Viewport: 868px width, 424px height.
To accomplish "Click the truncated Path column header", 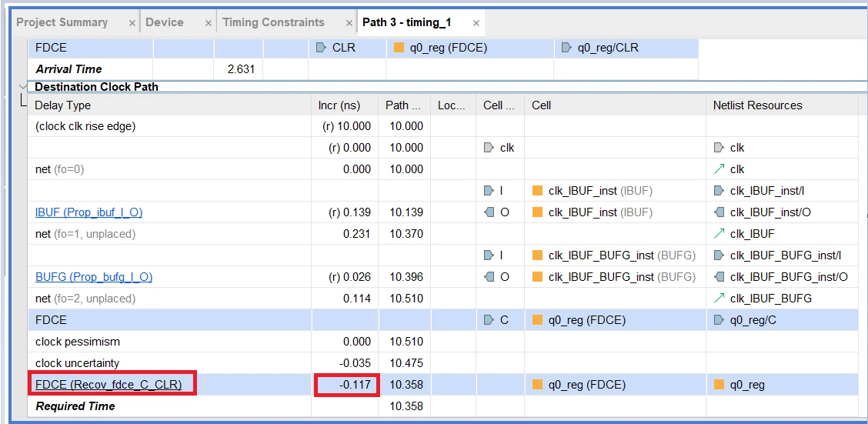I will click(x=404, y=105).
